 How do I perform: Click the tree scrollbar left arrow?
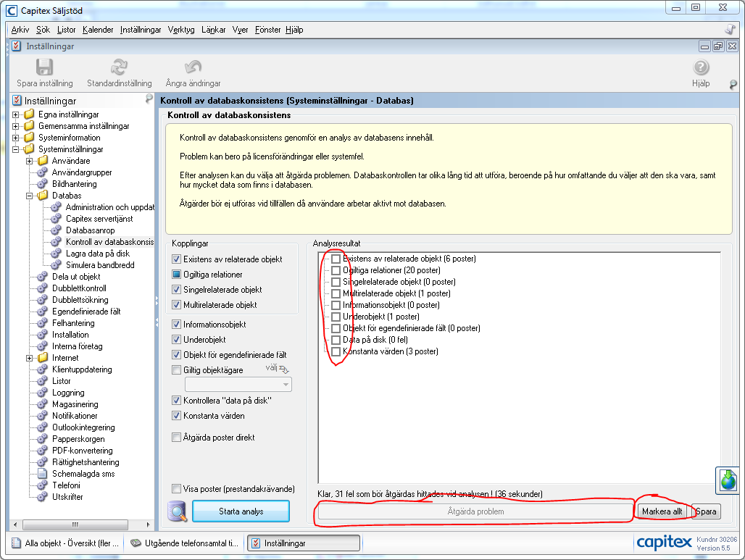click(16, 525)
